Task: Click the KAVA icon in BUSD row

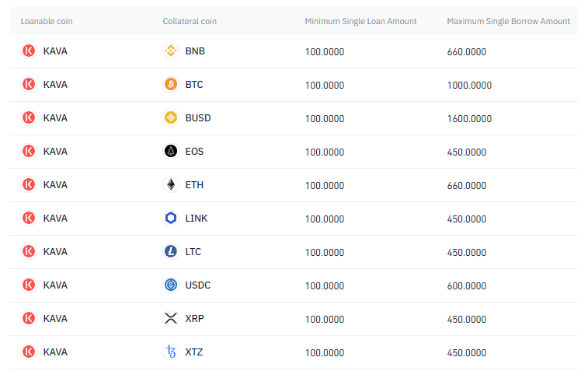Action: 29,117
